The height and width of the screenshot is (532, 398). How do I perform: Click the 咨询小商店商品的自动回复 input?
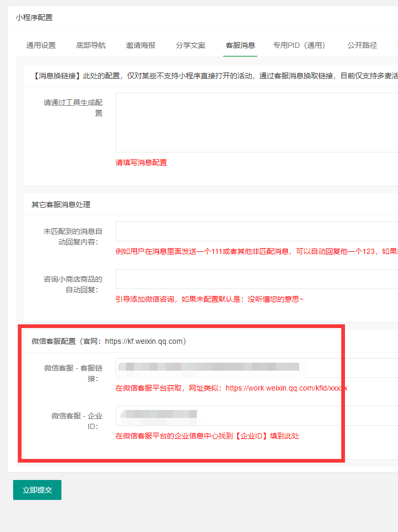pos(257,279)
